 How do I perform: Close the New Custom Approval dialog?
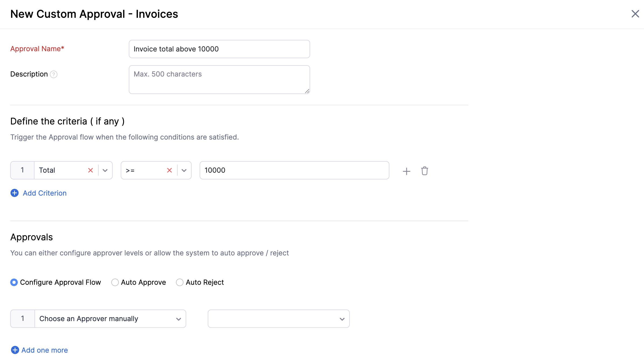click(635, 14)
